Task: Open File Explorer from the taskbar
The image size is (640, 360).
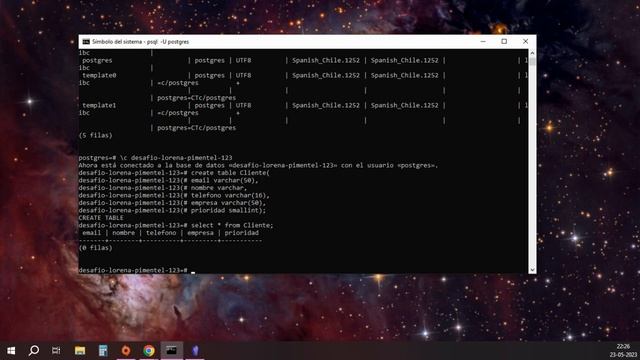Action: [80, 350]
